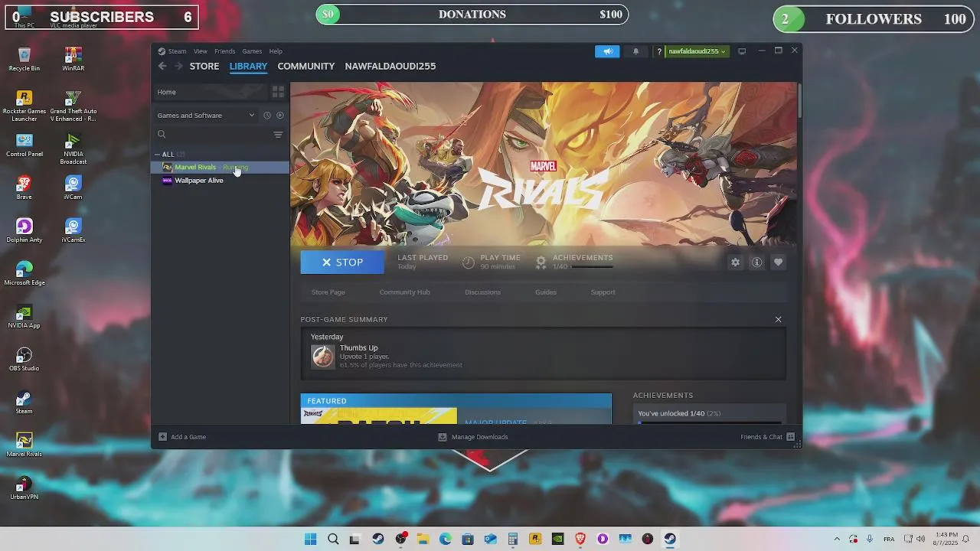Open Dolphin Anty desktop icon

coord(24,231)
